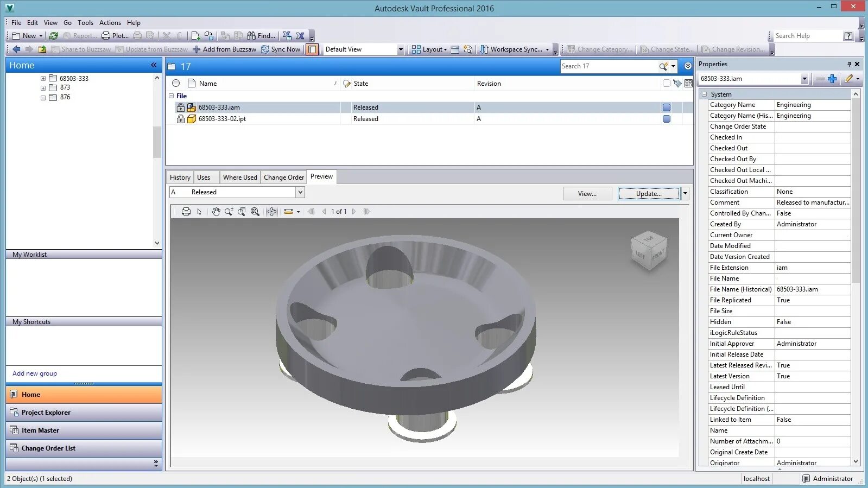The image size is (868, 488).
Task: Click the pencil edit icon in Properties
Action: click(848, 79)
